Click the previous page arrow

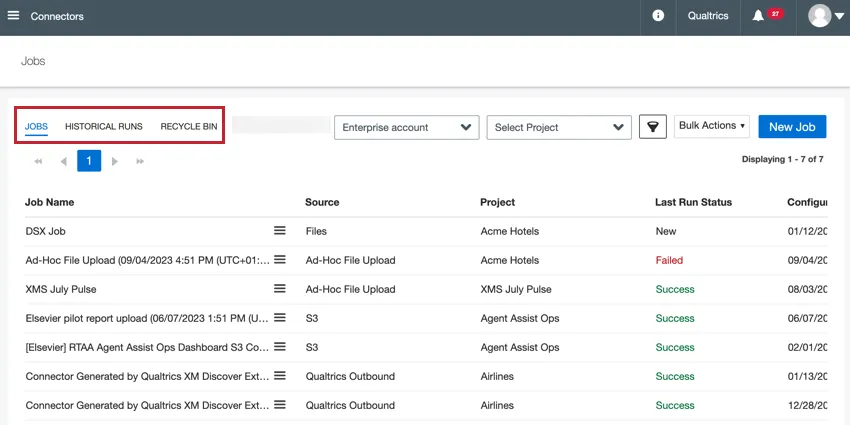(63, 161)
